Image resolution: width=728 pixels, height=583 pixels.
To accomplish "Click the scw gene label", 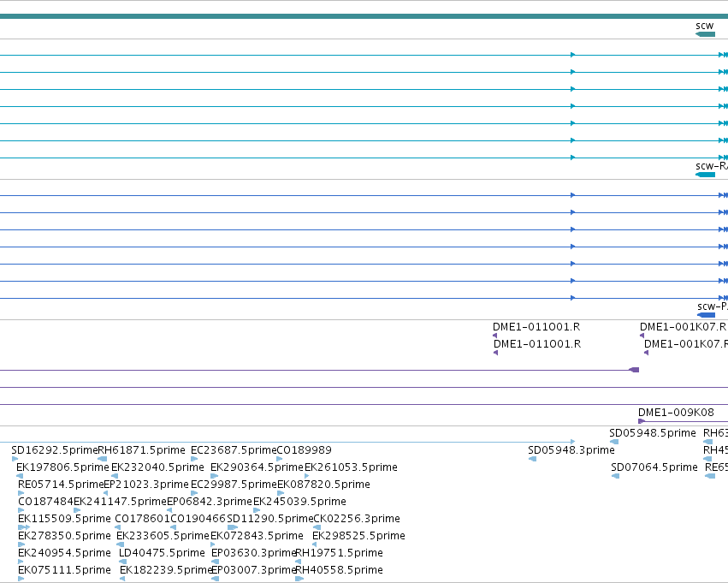I will [x=704, y=26].
